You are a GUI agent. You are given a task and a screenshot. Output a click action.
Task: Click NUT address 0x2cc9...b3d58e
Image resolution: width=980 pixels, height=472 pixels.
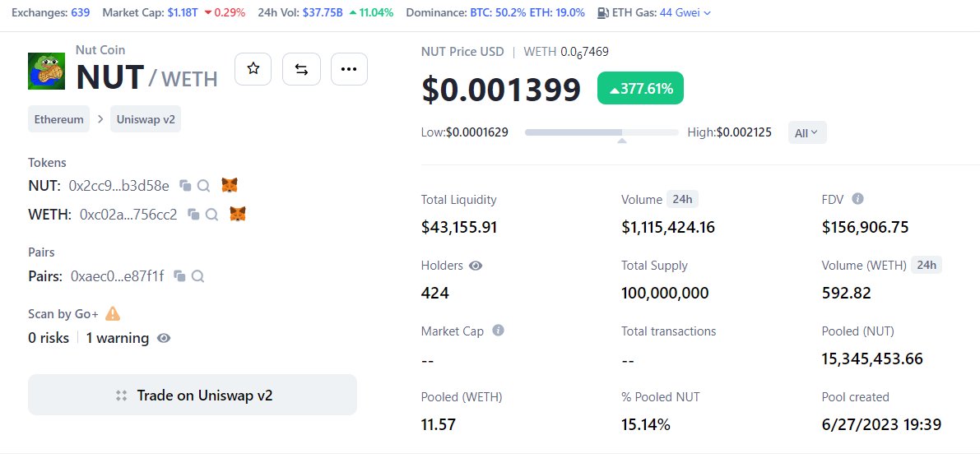118,186
